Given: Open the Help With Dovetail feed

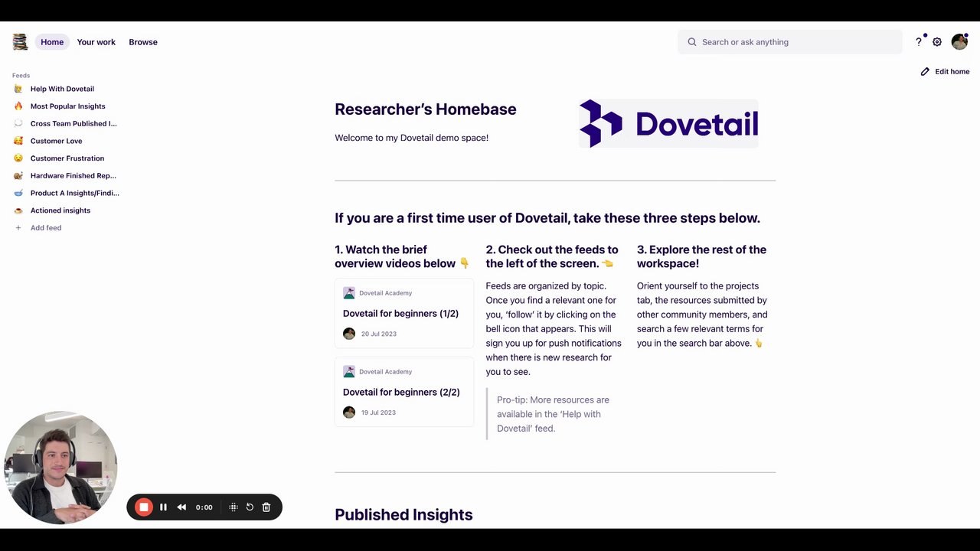Looking at the screenshot, I should pyautogui.click(x=62, y=89).
